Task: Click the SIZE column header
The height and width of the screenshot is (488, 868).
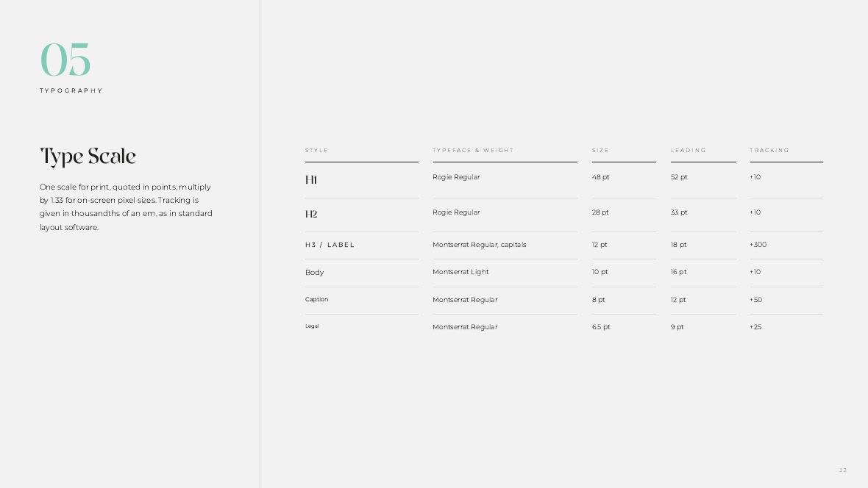Action: click(601, 151)
